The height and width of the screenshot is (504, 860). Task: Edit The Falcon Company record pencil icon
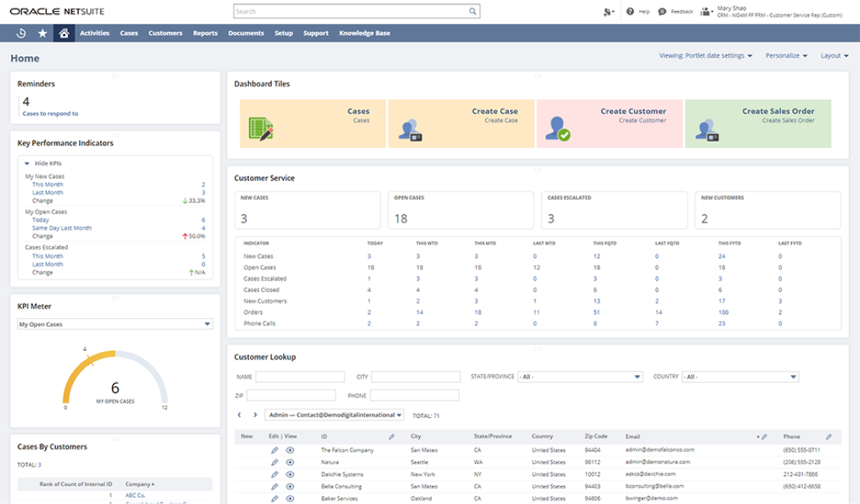[274, 451]
